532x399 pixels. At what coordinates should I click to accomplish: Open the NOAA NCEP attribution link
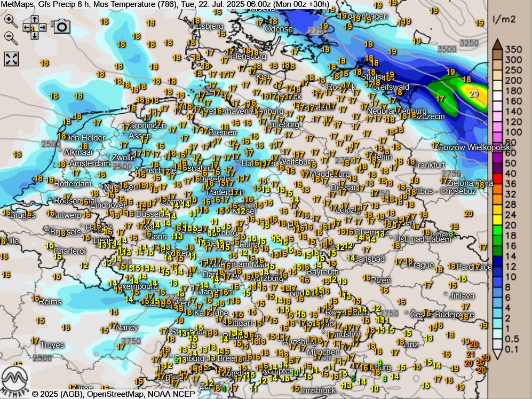(x=171, y=394)
